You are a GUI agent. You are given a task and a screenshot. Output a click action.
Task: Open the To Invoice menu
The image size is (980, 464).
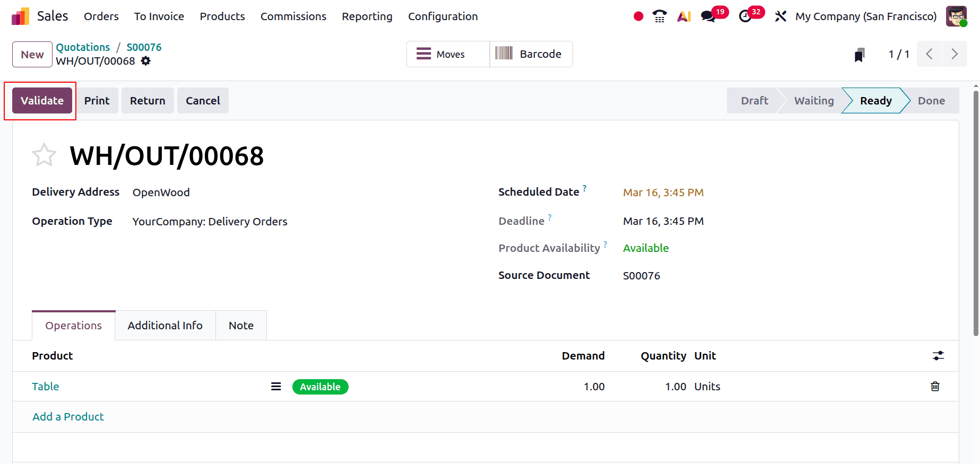(159, 16)
